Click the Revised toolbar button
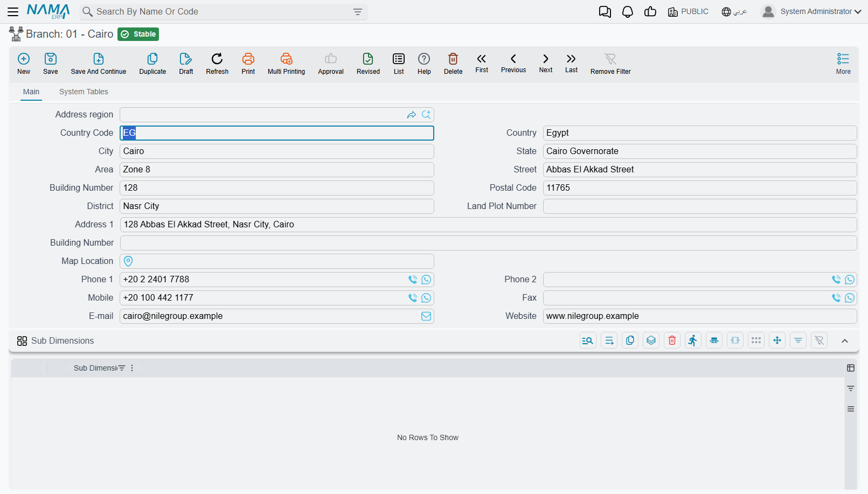This screenshot has height=494, width=868. (368, 64)
